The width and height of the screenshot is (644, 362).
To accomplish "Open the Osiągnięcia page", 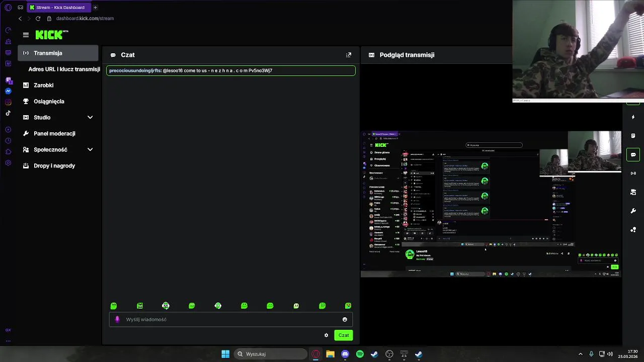I will pos(58,101).
